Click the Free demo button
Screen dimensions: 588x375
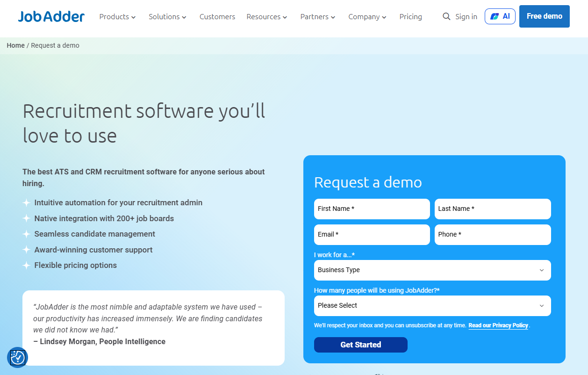point(545,16)
